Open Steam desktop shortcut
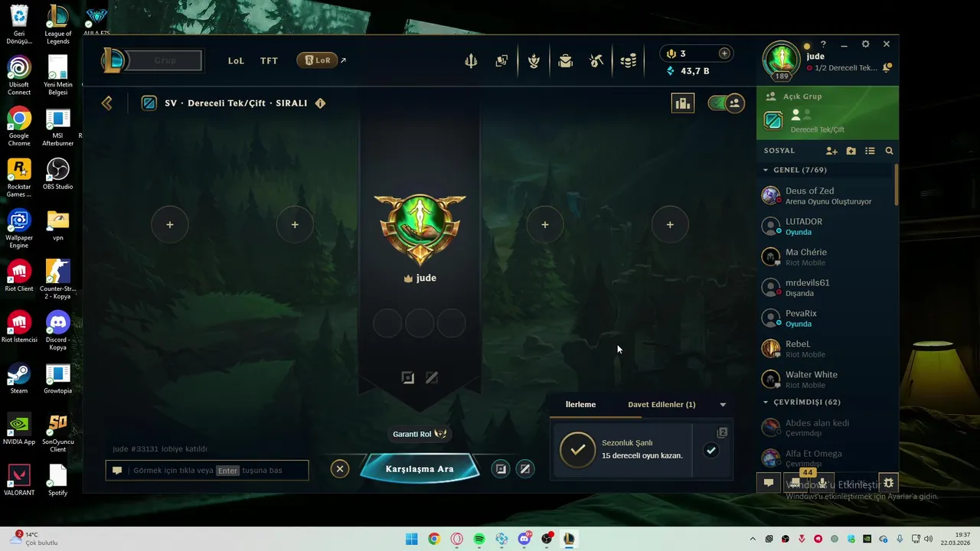Viewport: 980px width, 551px height. [19, 379]
